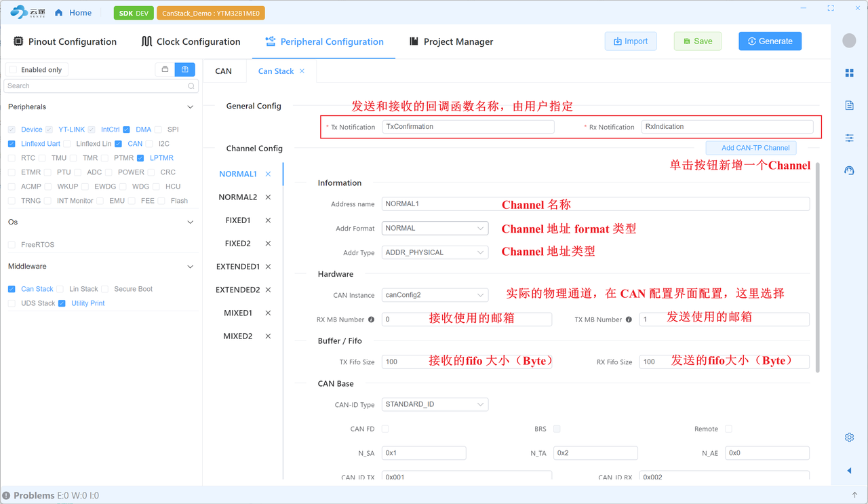868x504 pixels.
Task: Enable the CAN FD checkbox
Action: click(x=385, y=429)
